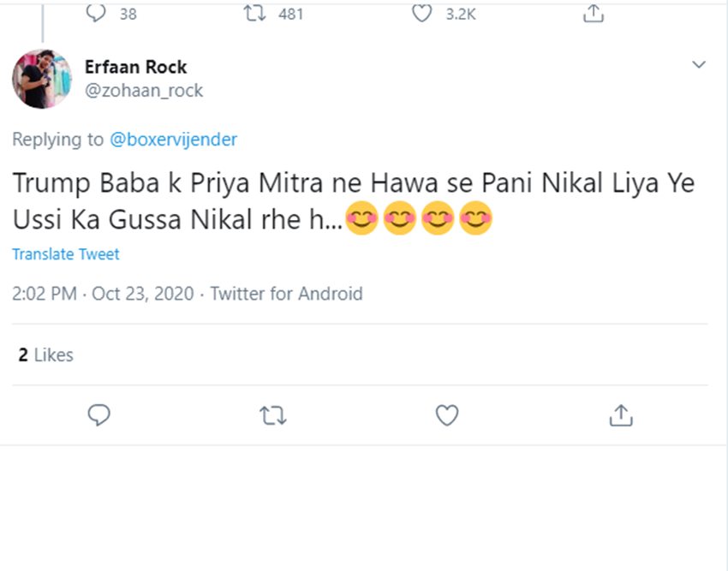Screen dimensions: 728x571
Task: Click the 481 retweet count
Action: [x=291, y=14]
